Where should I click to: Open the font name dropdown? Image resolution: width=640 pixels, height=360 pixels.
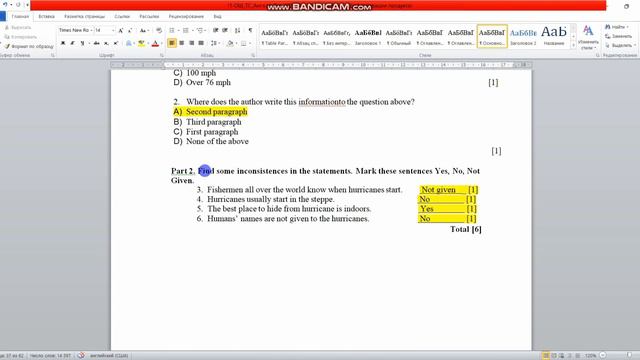click(91, 31)
